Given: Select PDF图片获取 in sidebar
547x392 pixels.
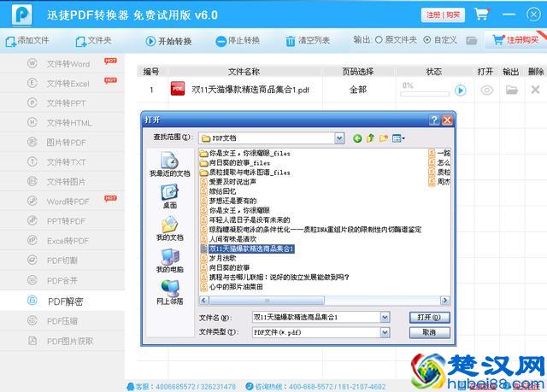Looking at the screenshot, I should tap(62, 341).
